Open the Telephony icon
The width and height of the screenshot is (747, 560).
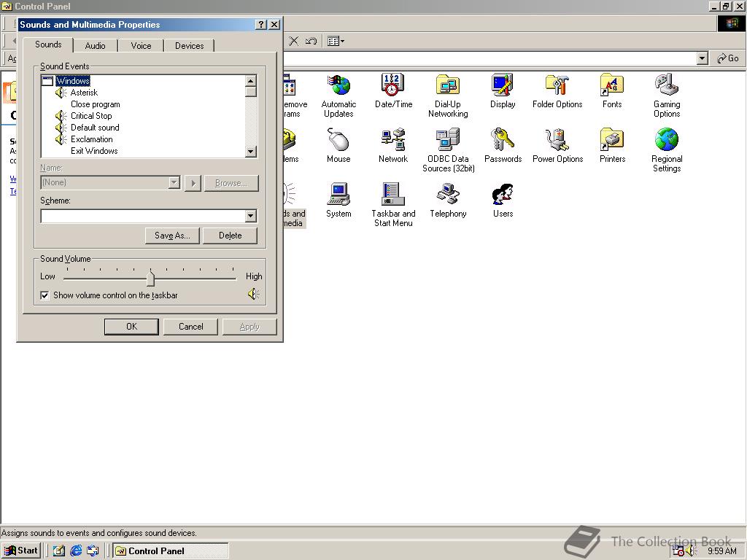pyautogui.click(x=448, y=200)
